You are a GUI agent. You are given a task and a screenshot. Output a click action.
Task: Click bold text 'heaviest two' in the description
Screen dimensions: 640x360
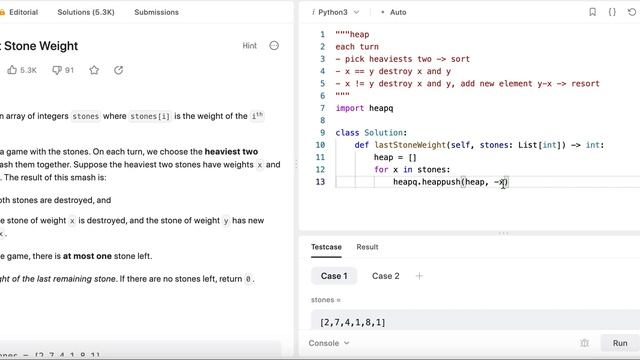231,151
